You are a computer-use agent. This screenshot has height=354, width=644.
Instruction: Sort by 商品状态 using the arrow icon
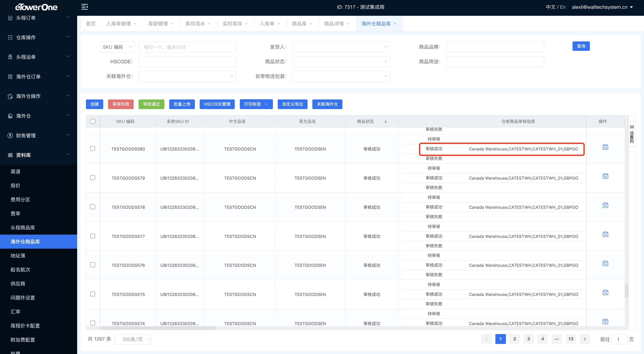tap(386, 121)
